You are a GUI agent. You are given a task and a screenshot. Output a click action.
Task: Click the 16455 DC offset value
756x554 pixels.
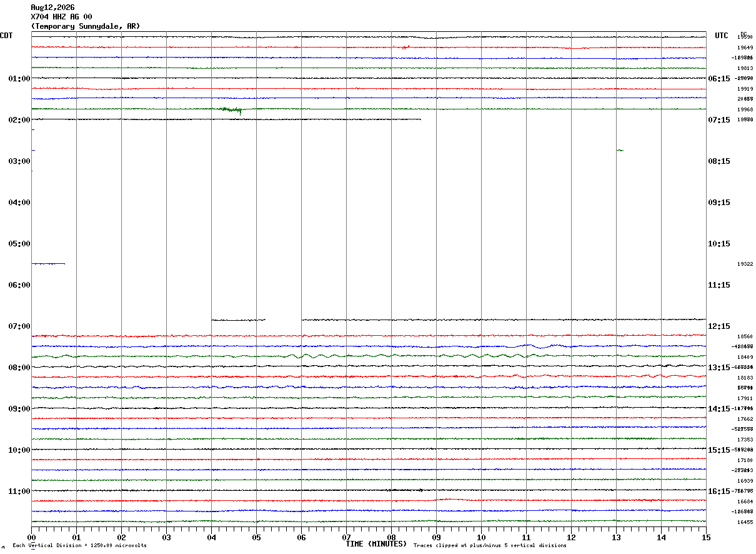point(745,522)
